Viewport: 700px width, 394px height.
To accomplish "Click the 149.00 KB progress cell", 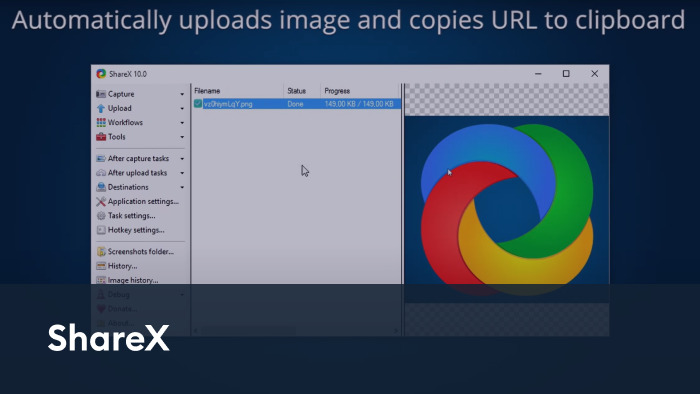I will 359,104.
